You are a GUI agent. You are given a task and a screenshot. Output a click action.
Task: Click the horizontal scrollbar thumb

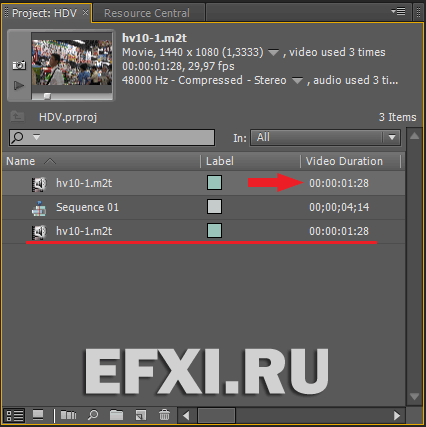click(217, 416)
